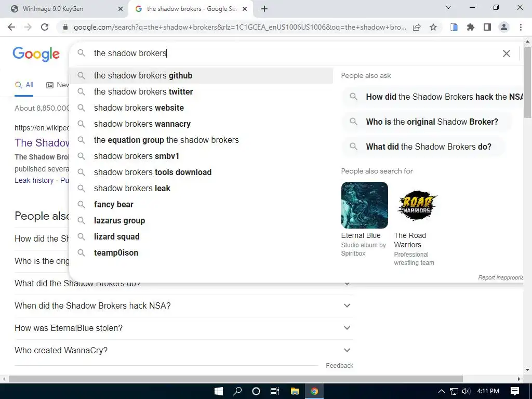This screenshot has height=399, width=532.
Task: Choose 'the equation group the shadow brokers'
Action: [201, 140]
